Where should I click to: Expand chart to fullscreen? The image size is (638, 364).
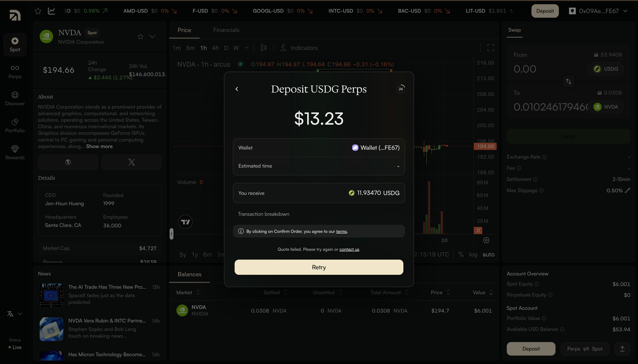(491, 48)
